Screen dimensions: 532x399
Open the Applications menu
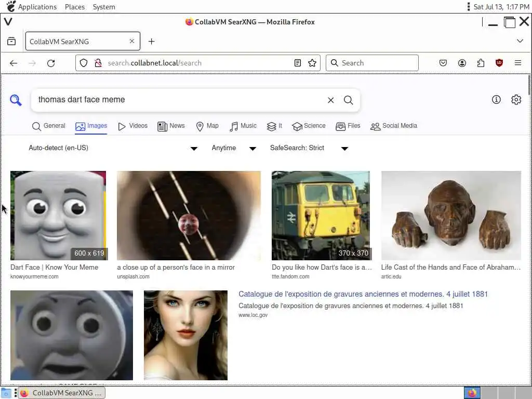[37, 7]
